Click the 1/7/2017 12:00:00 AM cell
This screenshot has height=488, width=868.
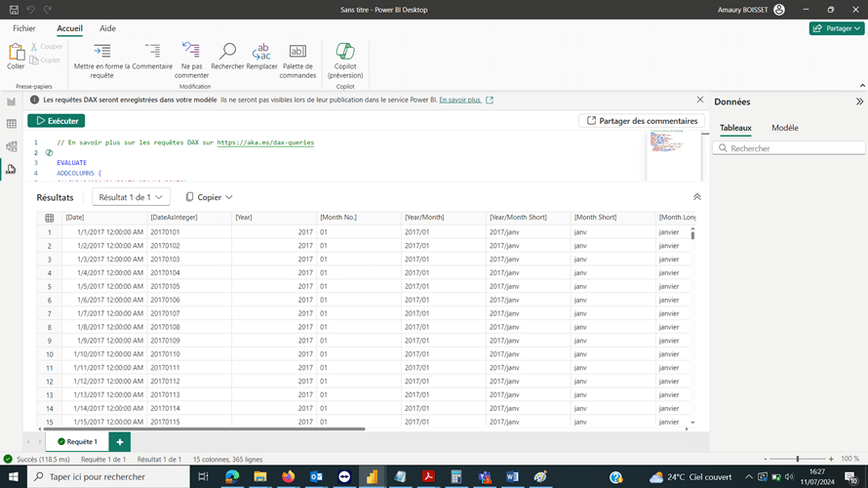click(104, 313)
